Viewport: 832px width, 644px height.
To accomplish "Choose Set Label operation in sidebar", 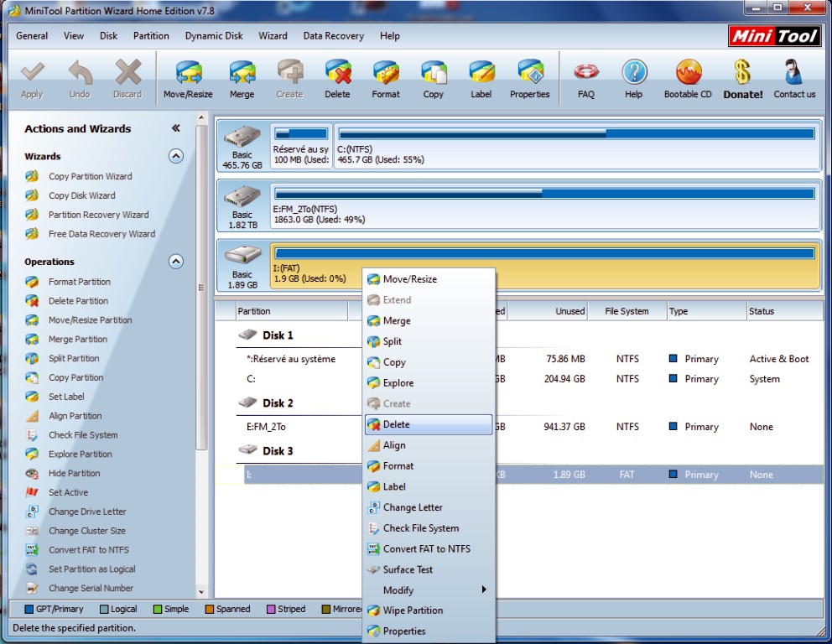I will [66, 397].
